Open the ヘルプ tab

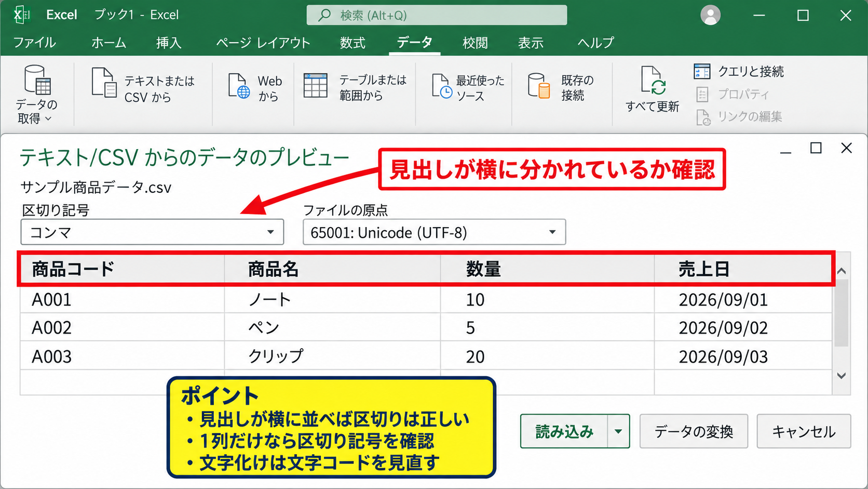click(595, 43)
